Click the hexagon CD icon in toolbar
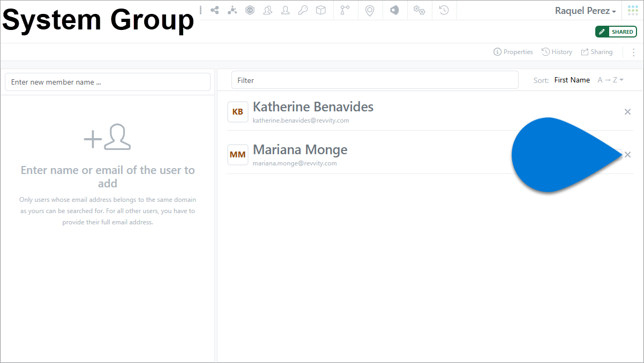The height and width of the screenshot is (363, 644). point(250,10)
